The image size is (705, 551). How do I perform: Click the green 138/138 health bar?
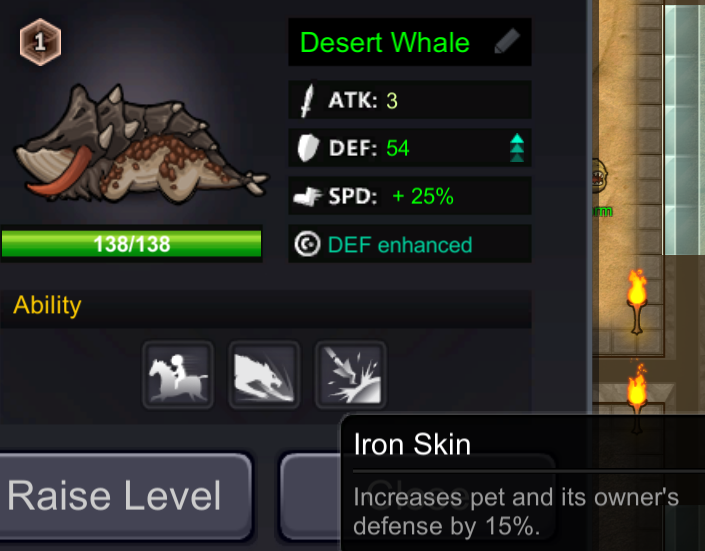132,244
